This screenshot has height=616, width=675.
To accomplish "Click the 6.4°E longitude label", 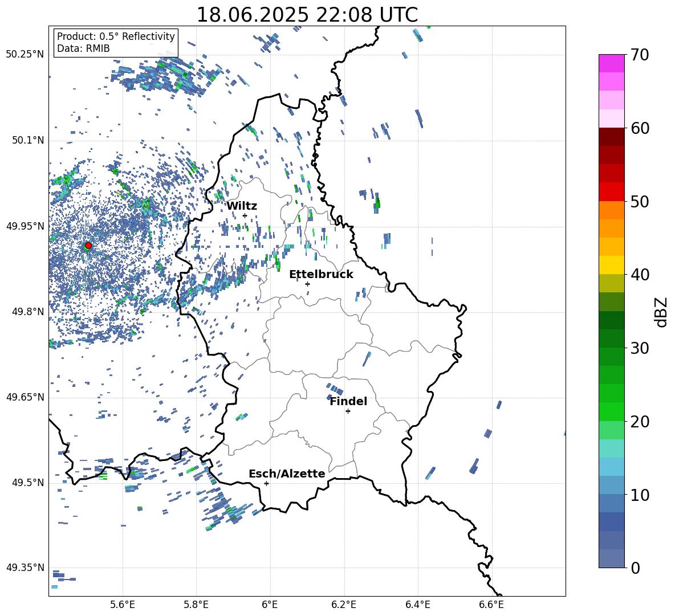I will pos(417,605).
